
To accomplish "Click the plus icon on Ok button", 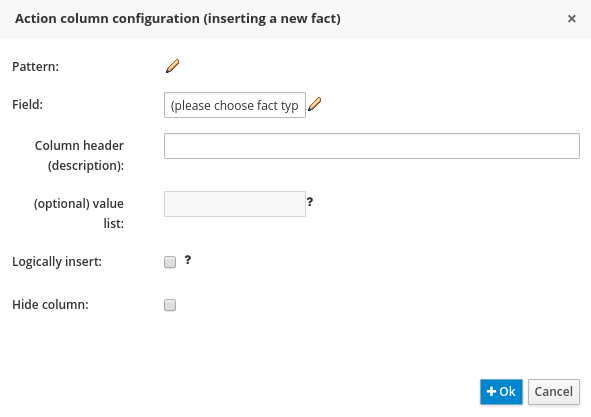I will point(491,391).
